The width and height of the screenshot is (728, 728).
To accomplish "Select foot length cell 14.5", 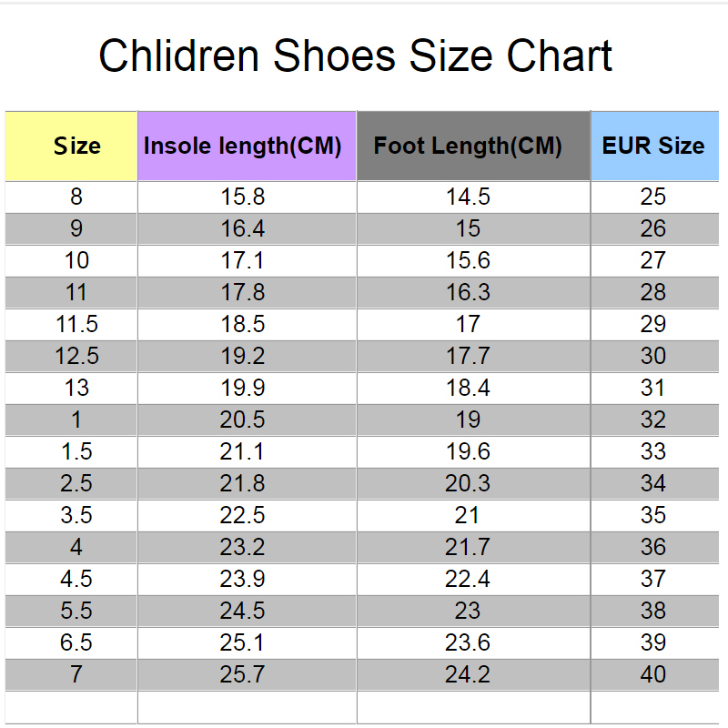I will [468, 197].
